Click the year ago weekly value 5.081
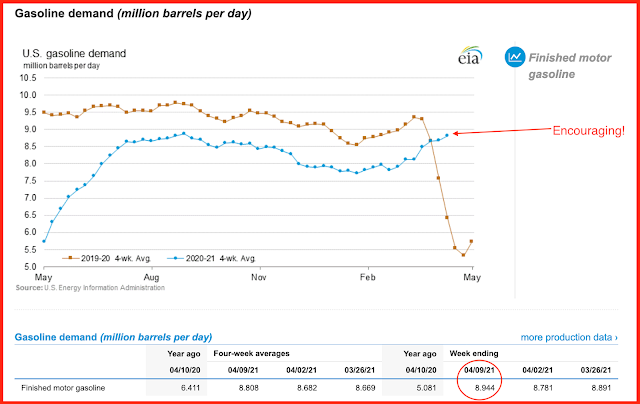Image resolution: width=640 pixels, height=404 pixels. pos(426,388)
